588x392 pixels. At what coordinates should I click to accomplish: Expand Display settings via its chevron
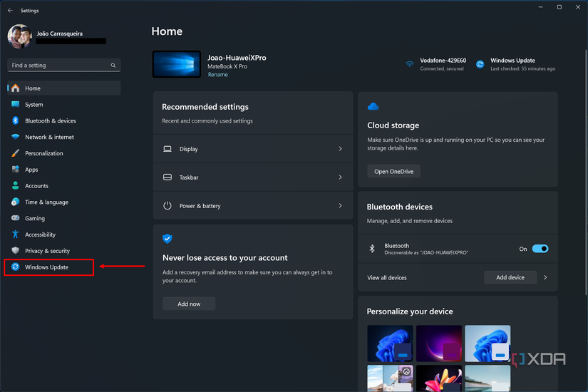[340, 149]
